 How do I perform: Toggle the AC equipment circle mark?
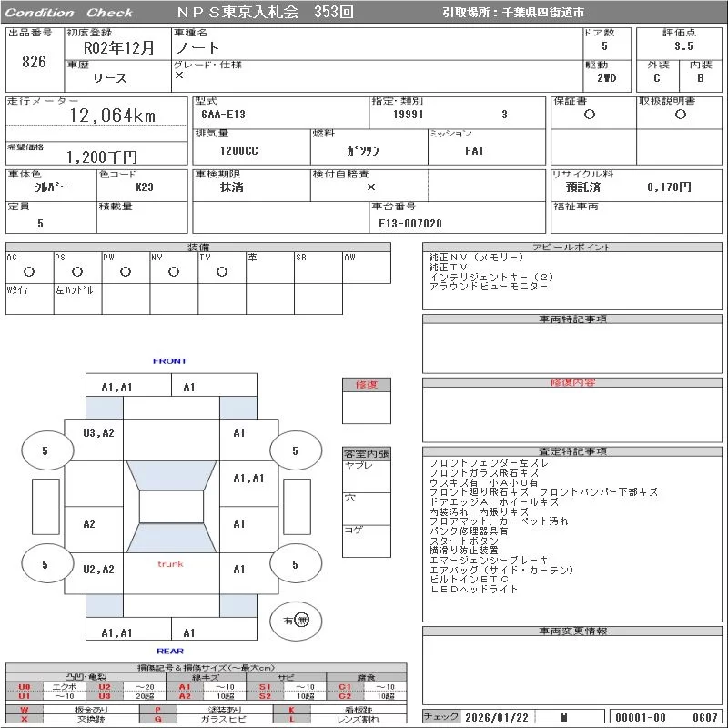coord(29,271)
